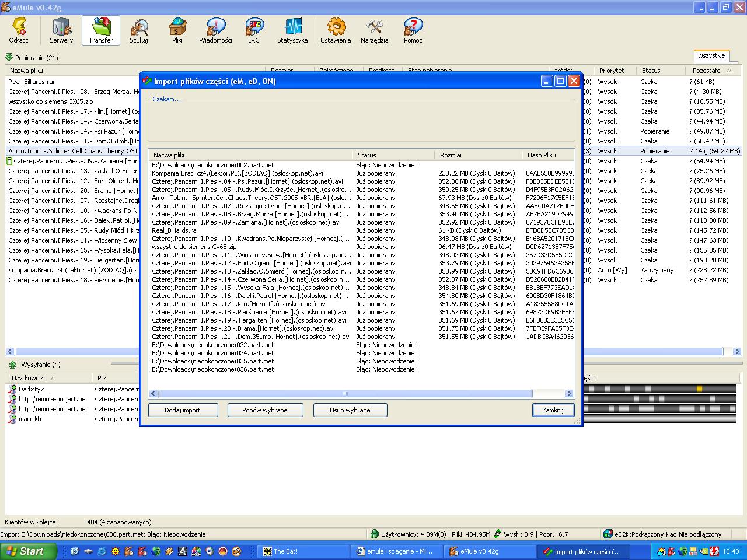Click the Odłącz disconnect toolbar icon
747x560 pixels.
[x=19, y=30]
